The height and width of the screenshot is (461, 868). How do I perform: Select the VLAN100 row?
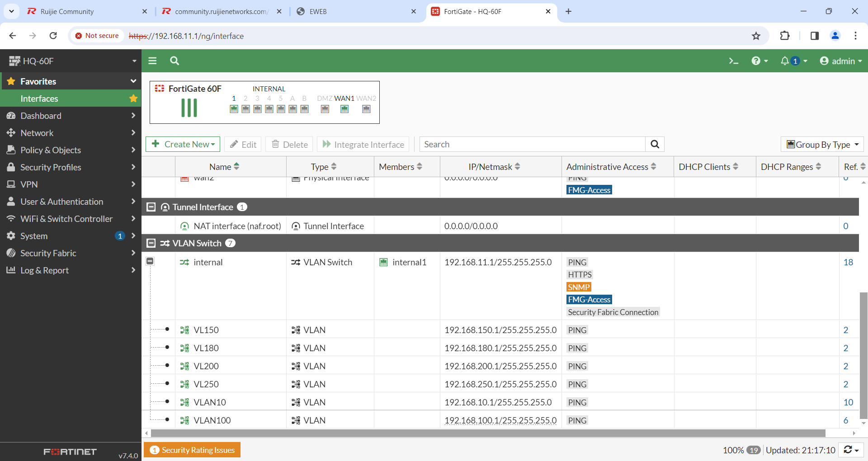coord(500,420)
